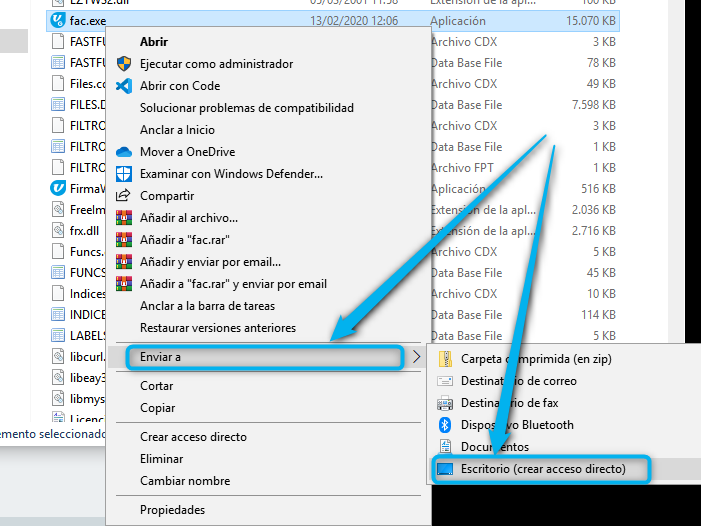Choose Anclar a Inicio

pyautogui.click(x=177, y=130)
